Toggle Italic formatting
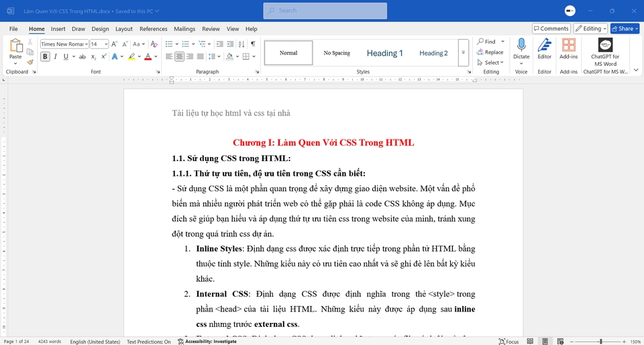Screen dimensions: 644x345 [56, 56]
